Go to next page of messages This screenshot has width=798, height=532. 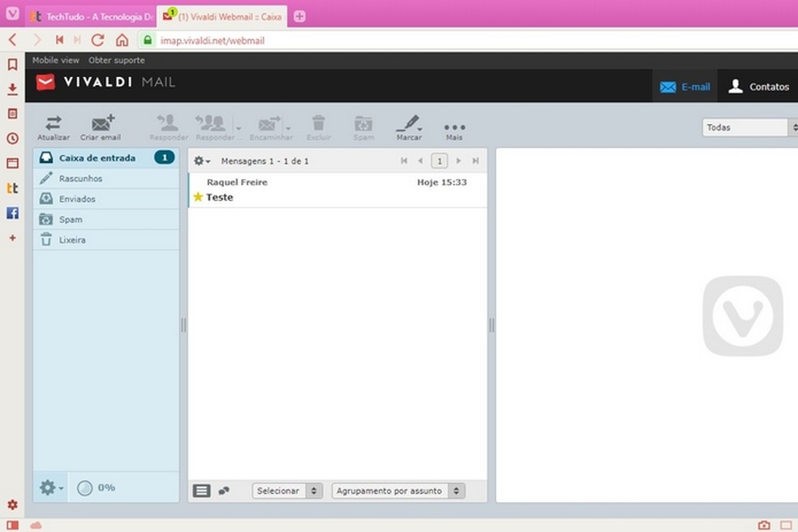click(458, 161)
